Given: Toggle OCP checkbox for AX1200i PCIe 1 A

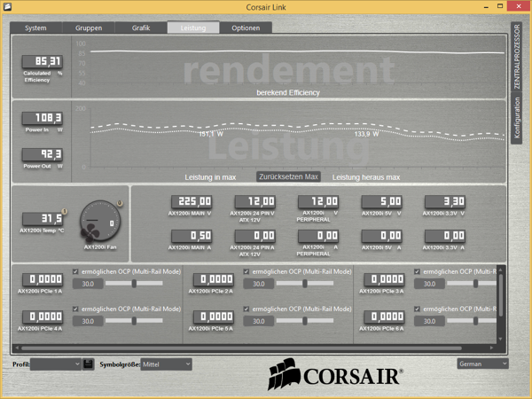Looking at the screenshot, I should coord(75,271).
